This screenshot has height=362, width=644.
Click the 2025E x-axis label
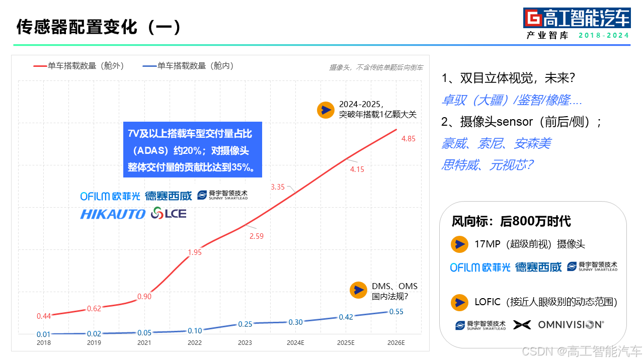(x=346, y=343)
